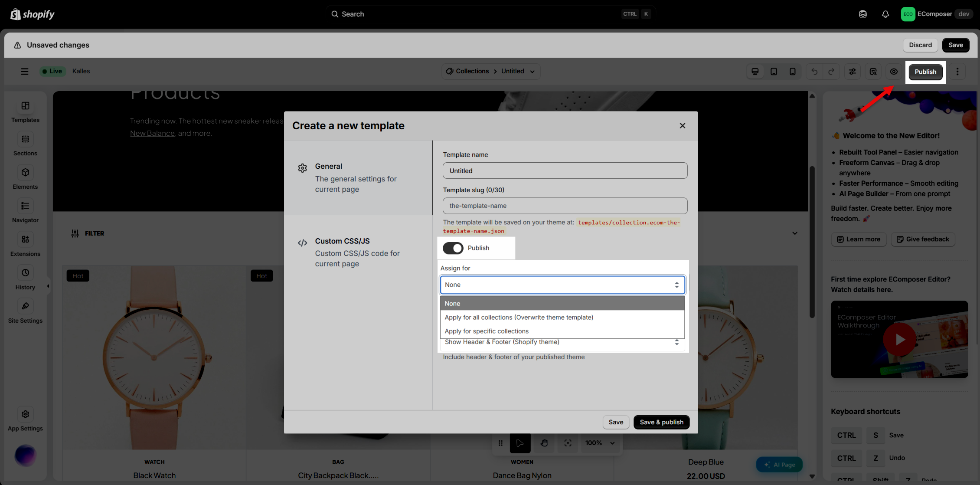
Task: Click the Save & publish button
Action: coord(661,422)
